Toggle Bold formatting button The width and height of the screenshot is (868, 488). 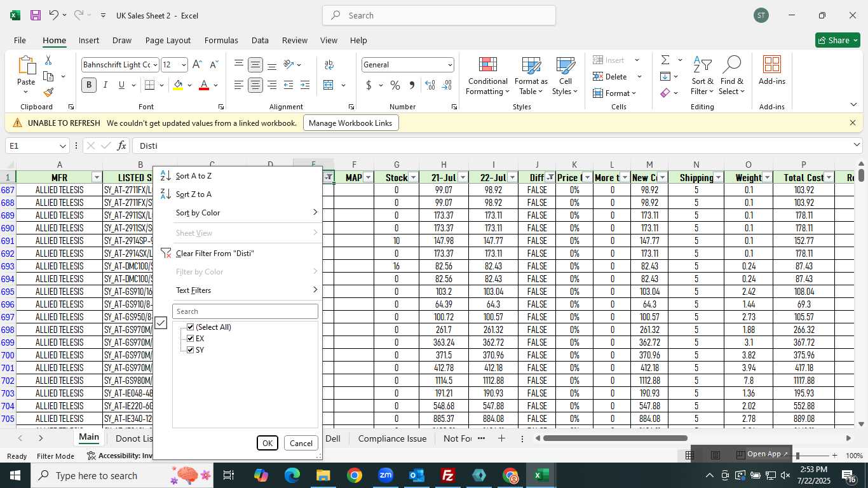click(x=89, y=85)
